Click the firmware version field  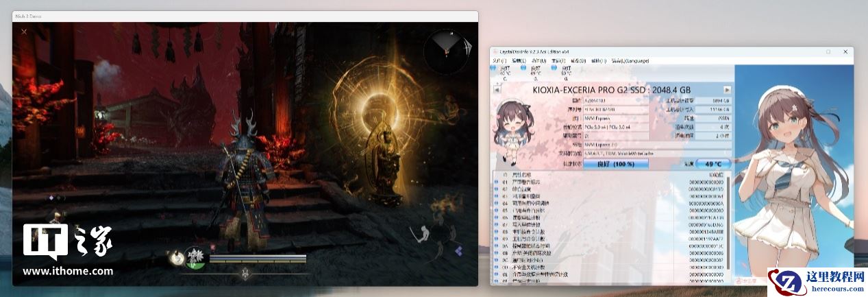coord(616,100)
